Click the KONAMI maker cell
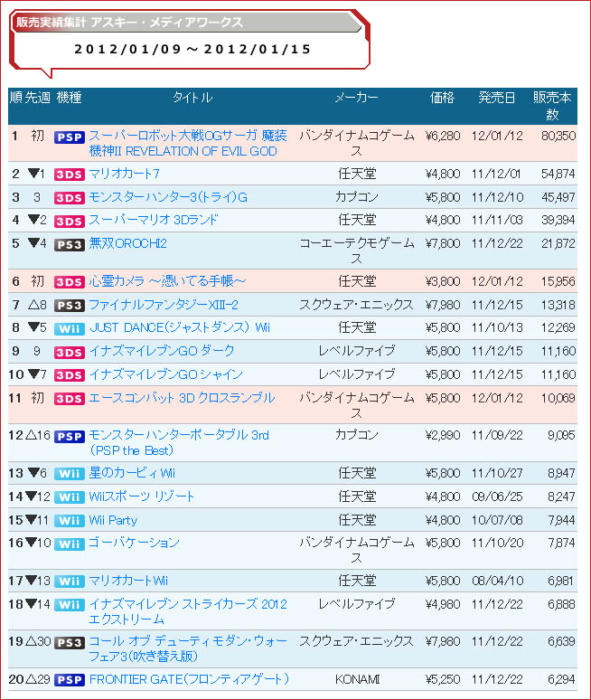591x700 pixels. 357,679
